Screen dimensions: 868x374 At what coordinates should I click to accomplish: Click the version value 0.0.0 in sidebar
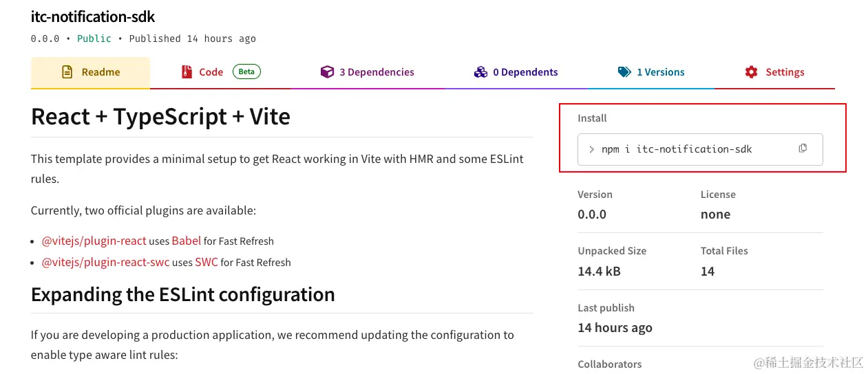coord(592,214)
